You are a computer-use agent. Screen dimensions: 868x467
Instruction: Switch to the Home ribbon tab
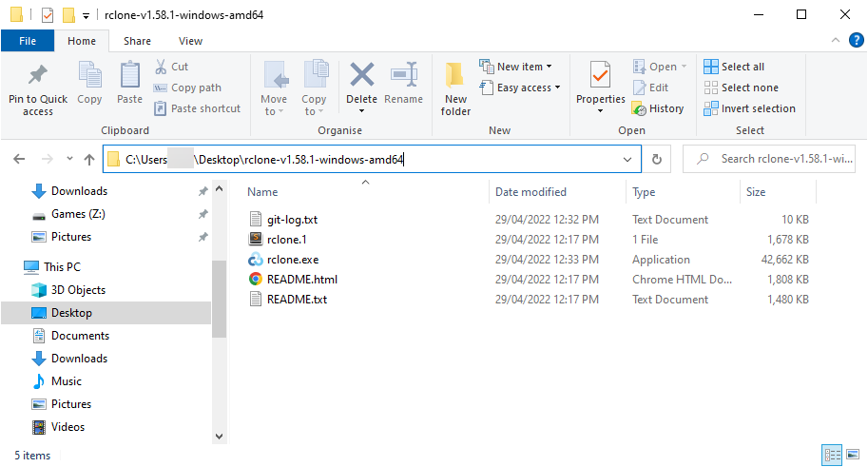tap(82, 41)
